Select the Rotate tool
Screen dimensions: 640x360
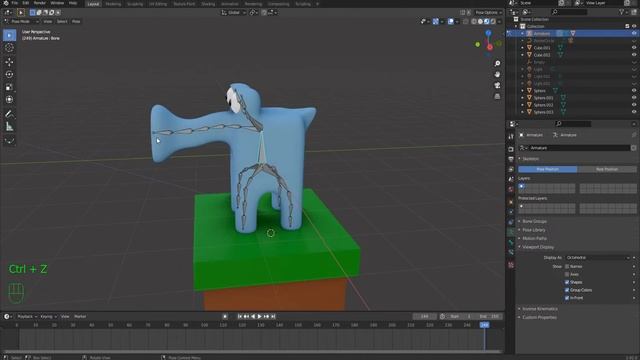[x=9, y=74]
